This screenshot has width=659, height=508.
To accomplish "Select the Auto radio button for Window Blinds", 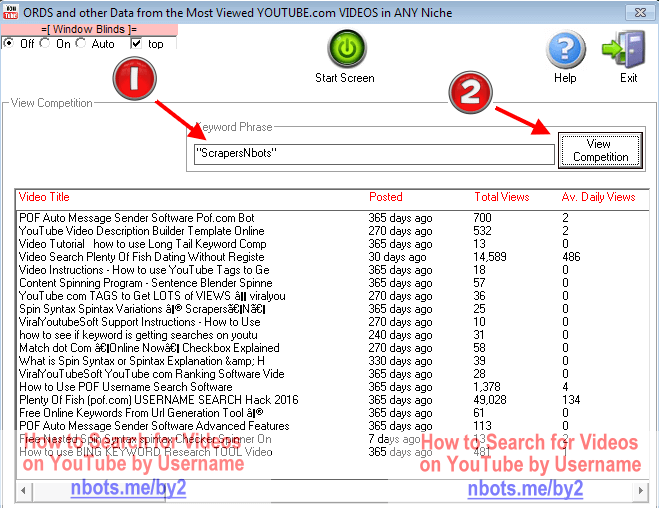I will 81,43.
